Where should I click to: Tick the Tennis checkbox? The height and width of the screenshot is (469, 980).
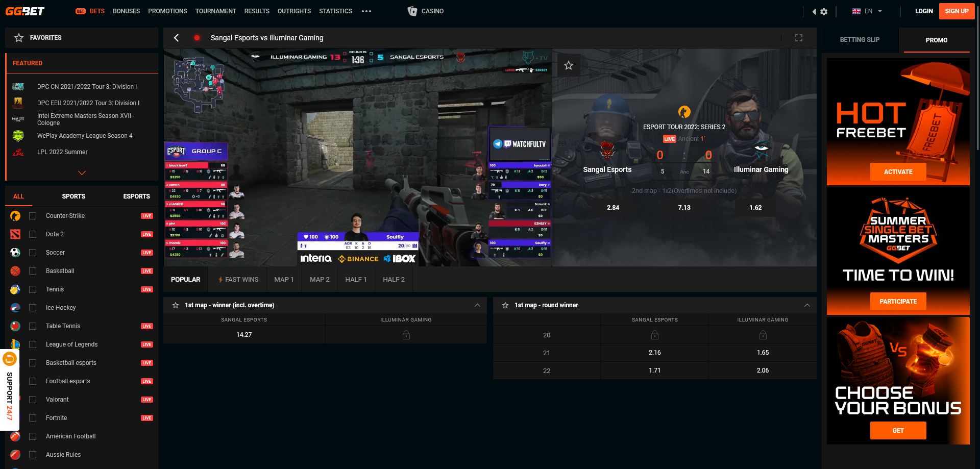pos(33,289)
